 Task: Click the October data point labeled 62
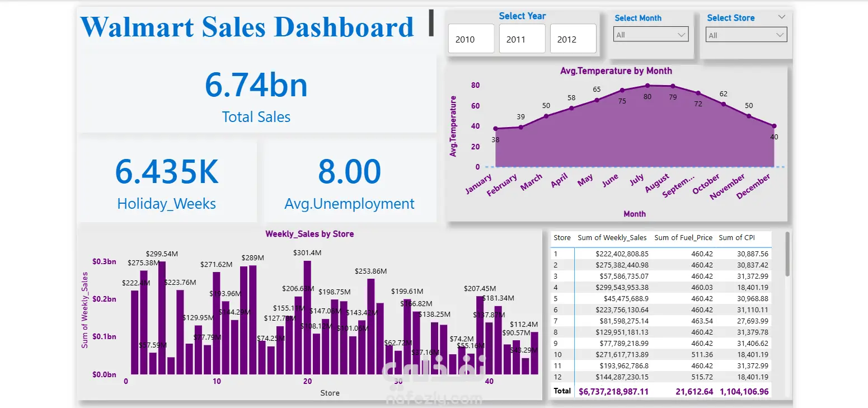pos(724,104)
